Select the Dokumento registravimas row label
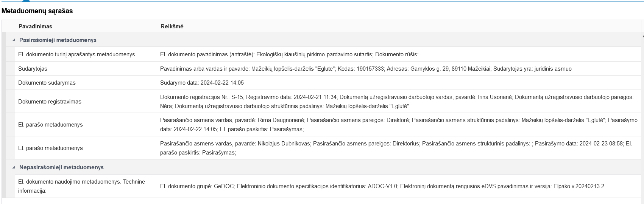Viewport: 644px width, 204px height. coord(50,102)
